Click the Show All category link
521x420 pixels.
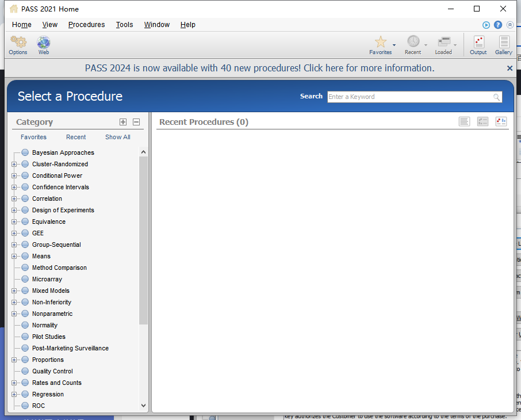click(x=118, y=137)
